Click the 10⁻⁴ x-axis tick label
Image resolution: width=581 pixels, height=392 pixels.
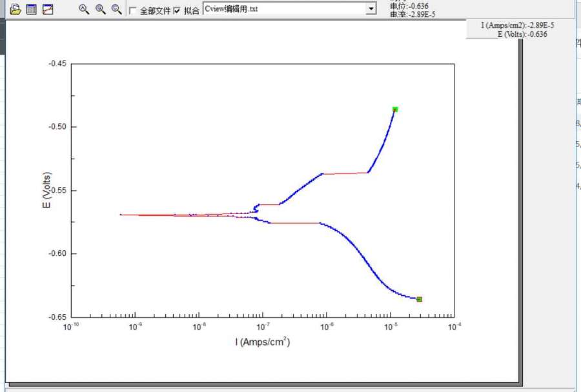pos(454,327)
